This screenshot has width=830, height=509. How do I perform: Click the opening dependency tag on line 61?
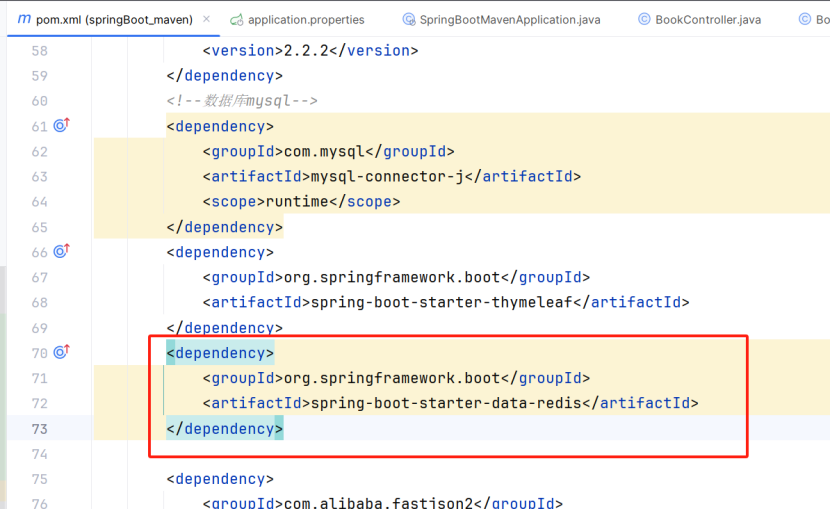coord(220,126)
